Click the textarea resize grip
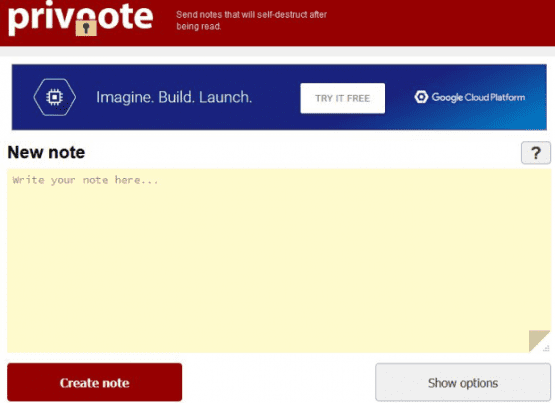Screen dimensions: 555x403 click(x=547, y=349)
